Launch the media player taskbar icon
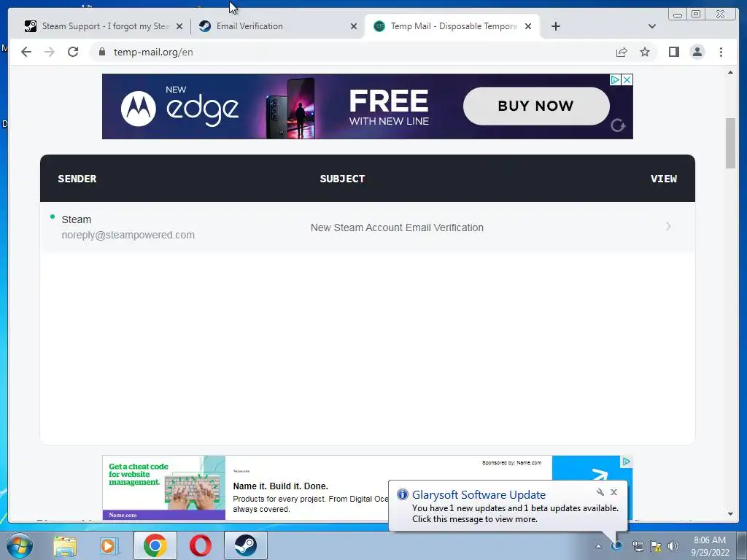747x560 pixels. (x=109, y=545)
